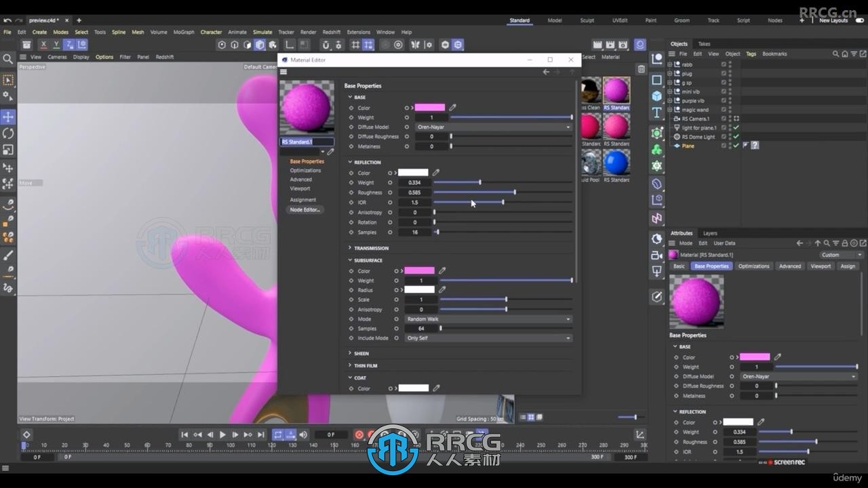Click the play forward button in timeline

(222, 434)
